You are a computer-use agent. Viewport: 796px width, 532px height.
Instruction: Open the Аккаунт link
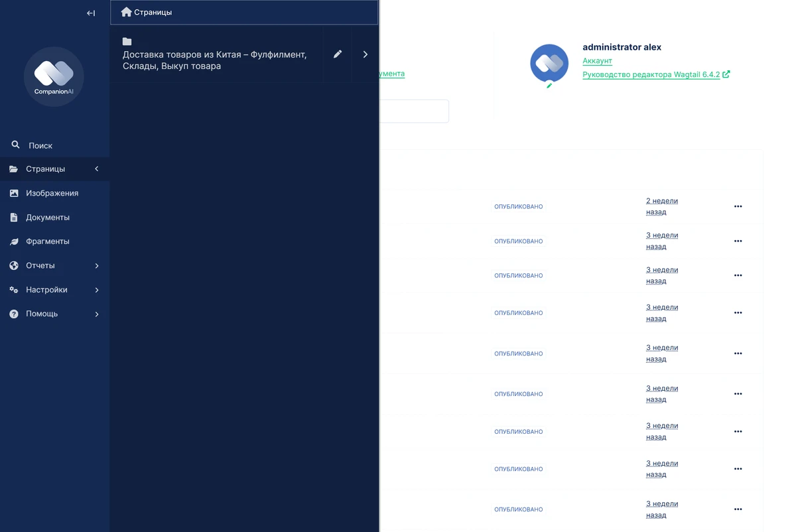[597, 61]
